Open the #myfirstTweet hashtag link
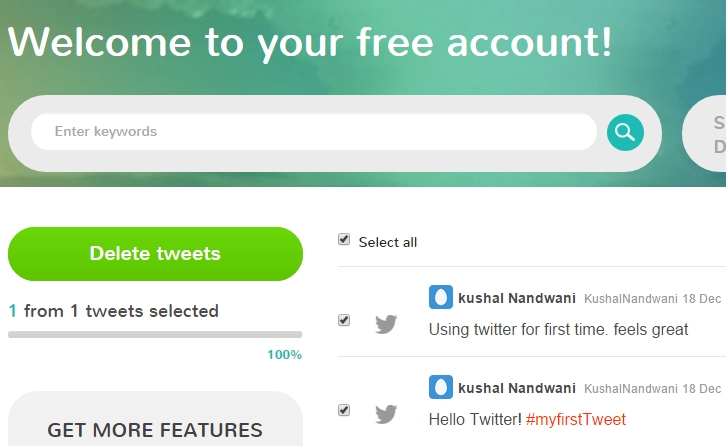Viewport: 726px width, 446px height. point(575,419)
